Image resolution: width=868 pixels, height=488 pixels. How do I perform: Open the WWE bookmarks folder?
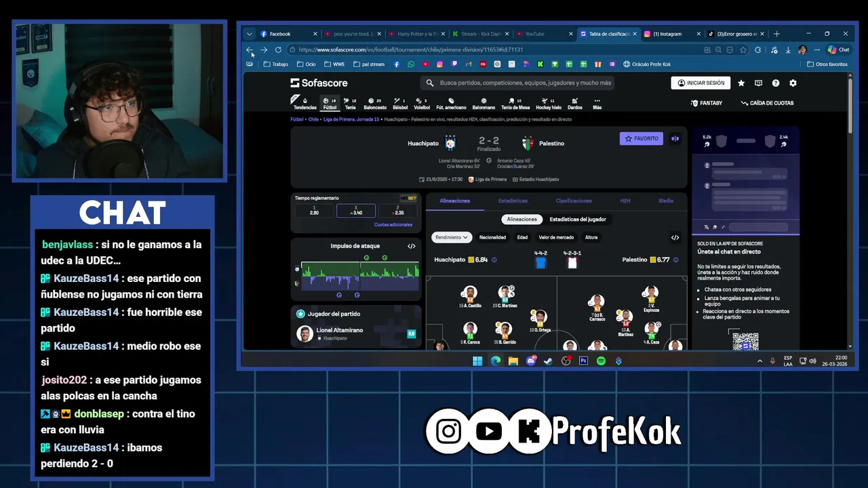334,64
